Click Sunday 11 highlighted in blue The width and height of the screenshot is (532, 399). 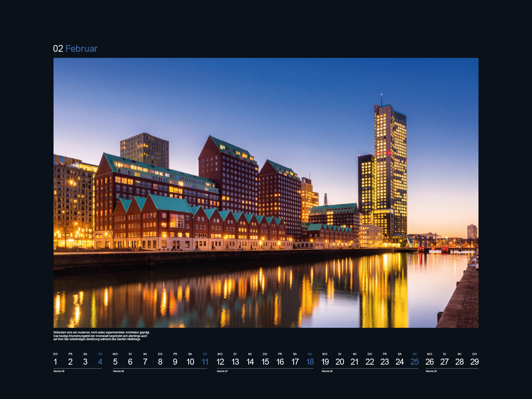(x=205, y=362)
